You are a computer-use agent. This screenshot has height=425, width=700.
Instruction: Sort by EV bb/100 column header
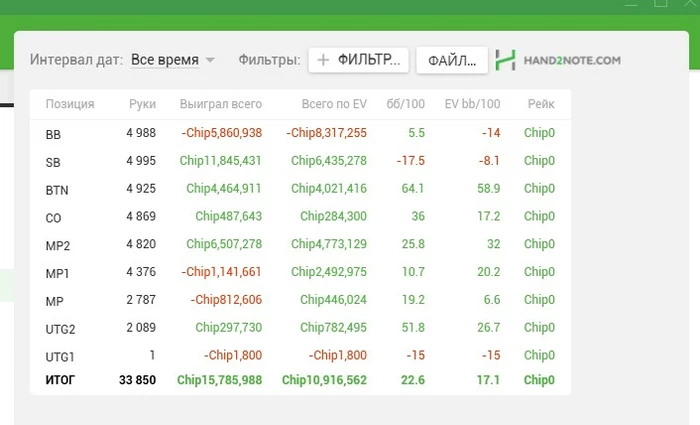(x=472, y=104)
